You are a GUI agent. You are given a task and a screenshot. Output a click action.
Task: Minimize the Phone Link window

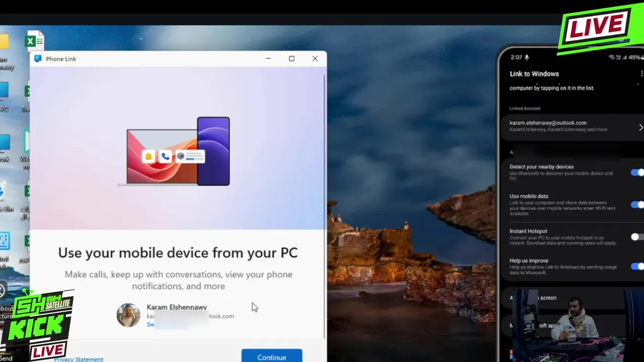[x=268, y=59]
